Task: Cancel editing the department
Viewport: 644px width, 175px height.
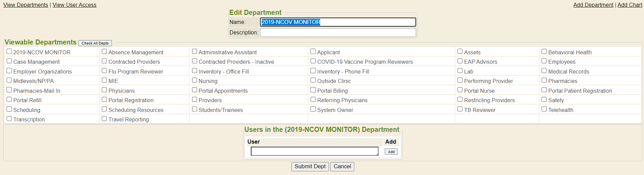Action: point(342,167)
